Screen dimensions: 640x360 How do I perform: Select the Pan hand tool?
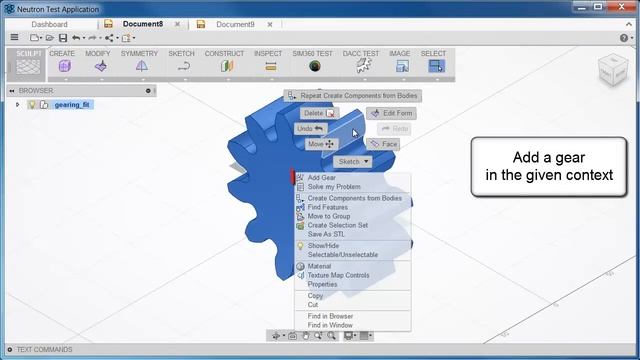point(306,336)
